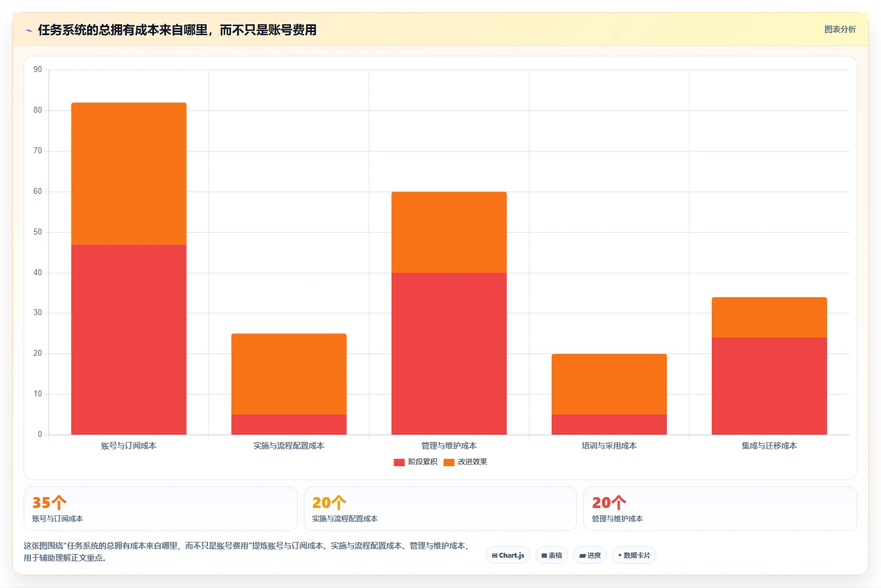The width and height of the screenshot is (881, 588).
Task: Click the 实施与流程配置成本 x-axis label
Action: [289, 446]
